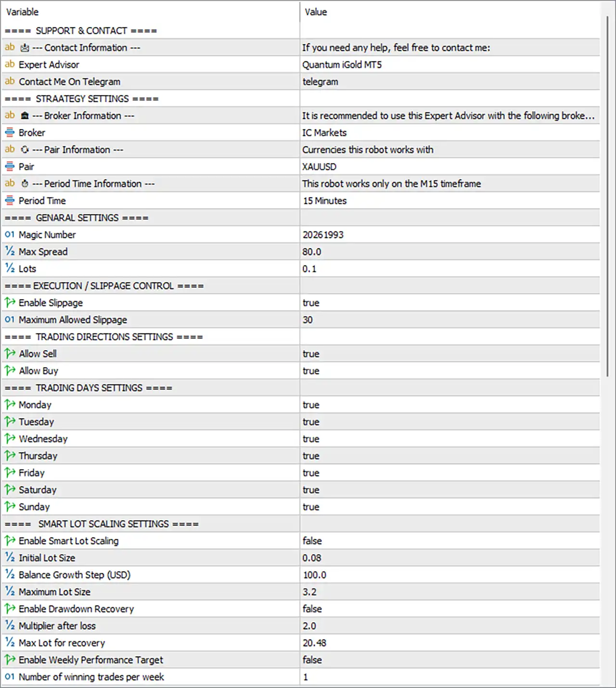This screenshot has width=616, height=688.
Task: Click the clock icon in Period Time Information row
Action: point(25,184)
